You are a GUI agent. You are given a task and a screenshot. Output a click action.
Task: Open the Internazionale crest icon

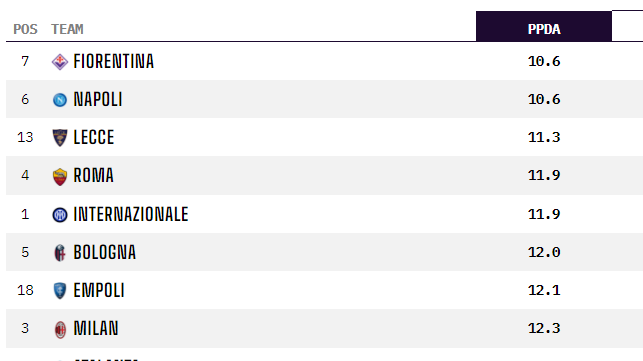pos(60,215)
